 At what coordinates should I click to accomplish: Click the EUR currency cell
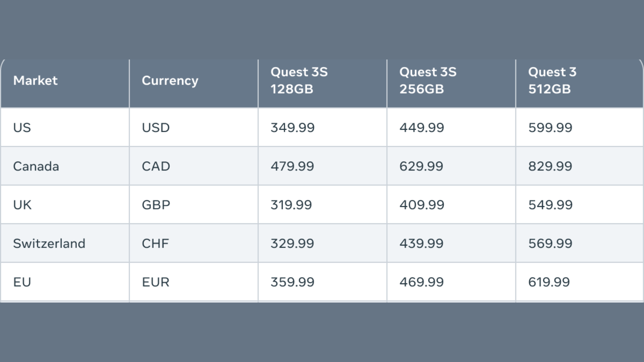(x=156, y=282)
